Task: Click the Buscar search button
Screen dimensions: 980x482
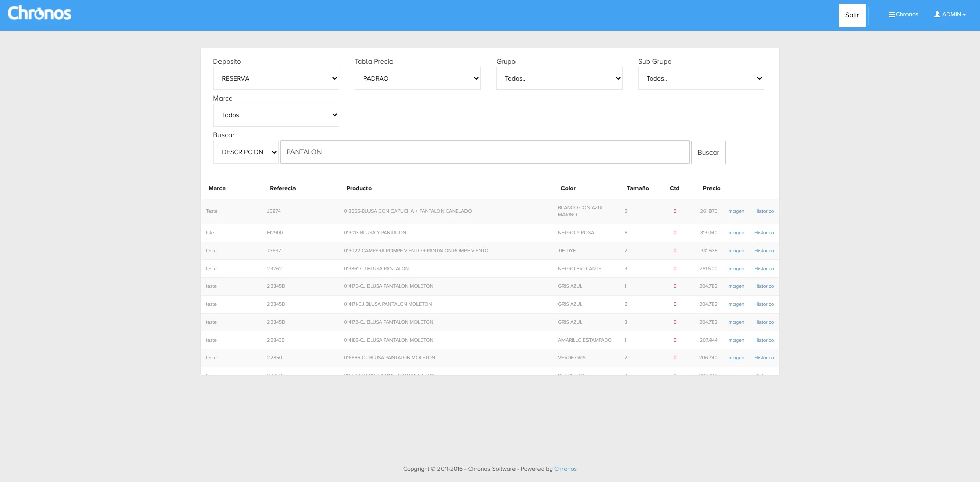Action: click(708, 153)
